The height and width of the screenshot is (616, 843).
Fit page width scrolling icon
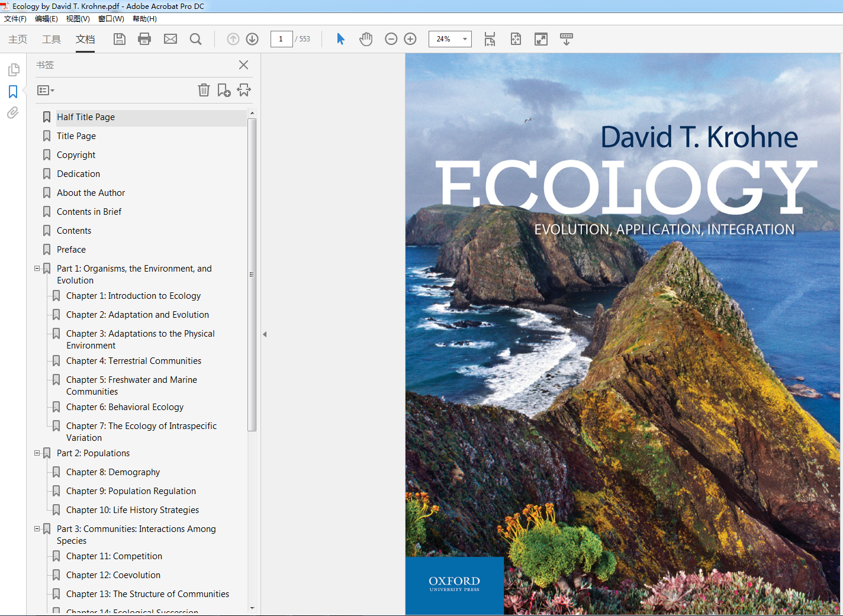[x=490, y=39]
